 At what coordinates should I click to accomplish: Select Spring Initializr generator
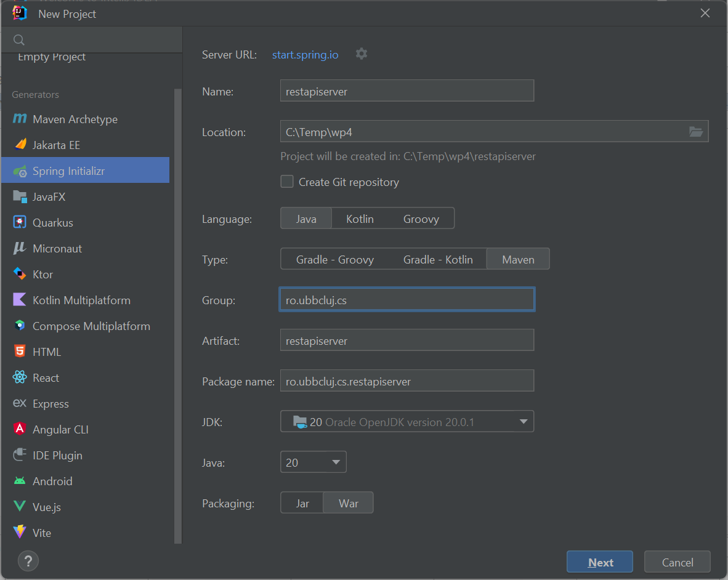[86, 171]
